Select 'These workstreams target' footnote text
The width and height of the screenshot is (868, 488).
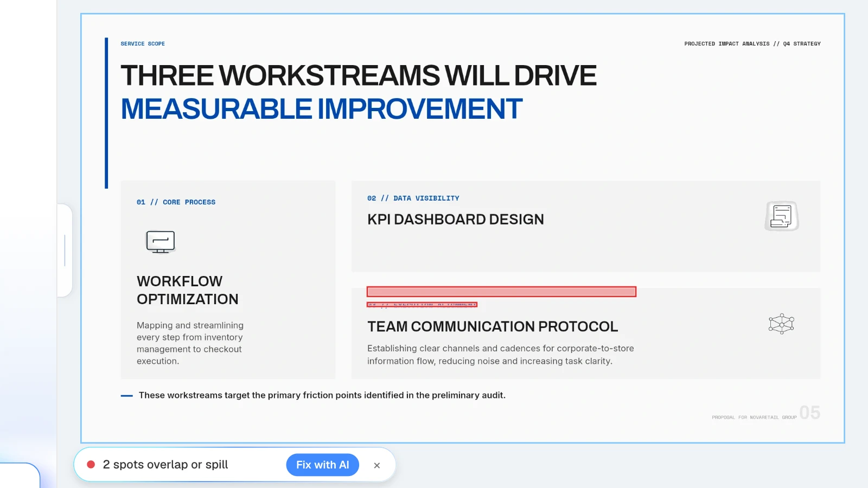[322, 395]
